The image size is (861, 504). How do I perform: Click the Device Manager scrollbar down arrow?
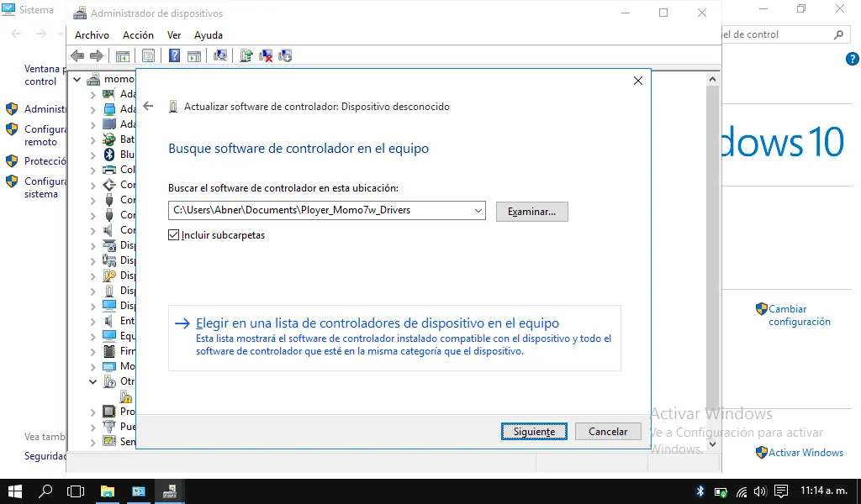click(x=712, y=444)
